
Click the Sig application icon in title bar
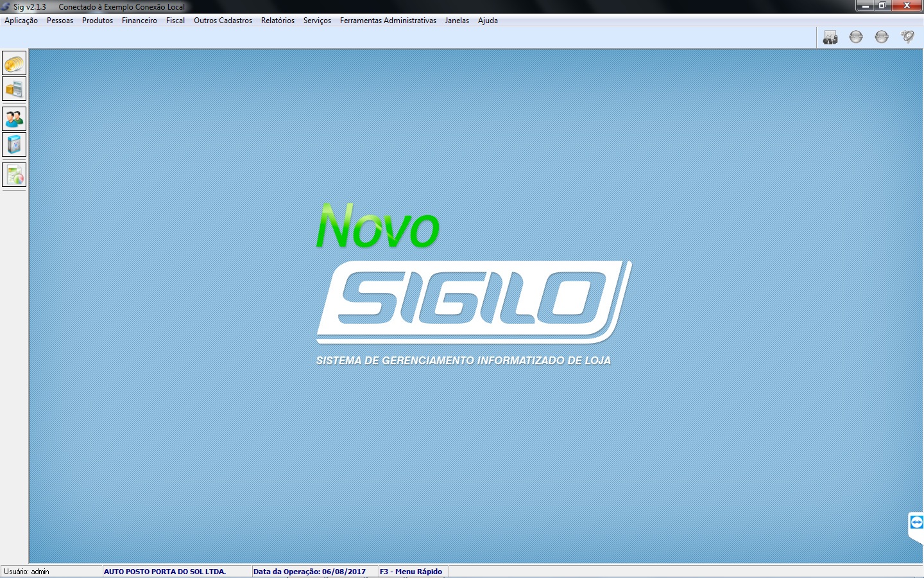point(6,6)
